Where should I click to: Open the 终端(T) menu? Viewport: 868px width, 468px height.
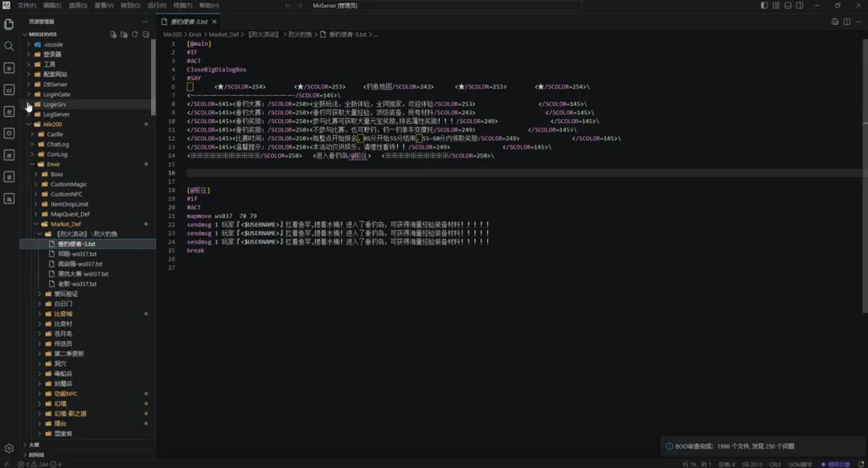[182, 6]
